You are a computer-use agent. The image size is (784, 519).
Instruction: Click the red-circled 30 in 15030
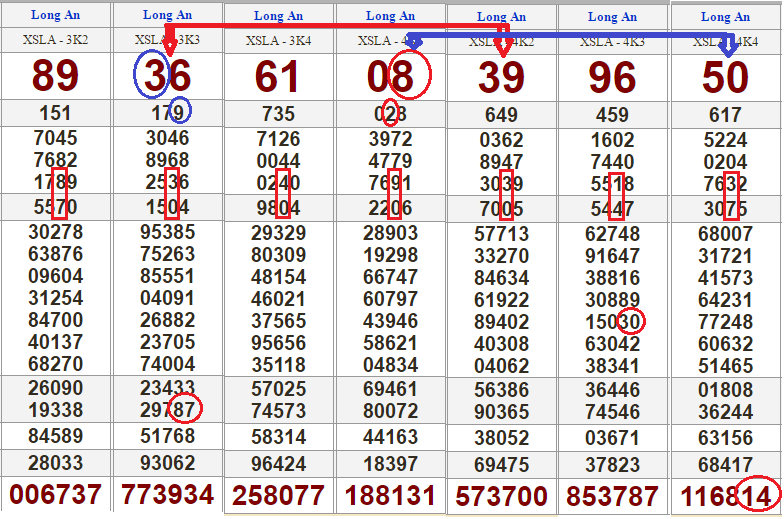click(630, 322)
